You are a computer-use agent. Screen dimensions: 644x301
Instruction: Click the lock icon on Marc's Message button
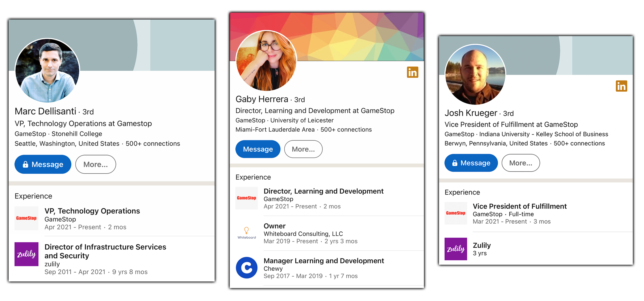click(x=26, y=164)
